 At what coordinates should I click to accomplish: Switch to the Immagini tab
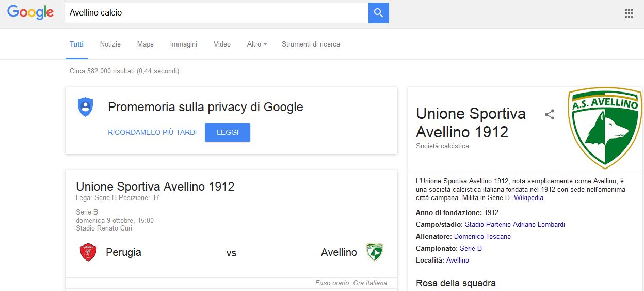[x=184, y=44]
